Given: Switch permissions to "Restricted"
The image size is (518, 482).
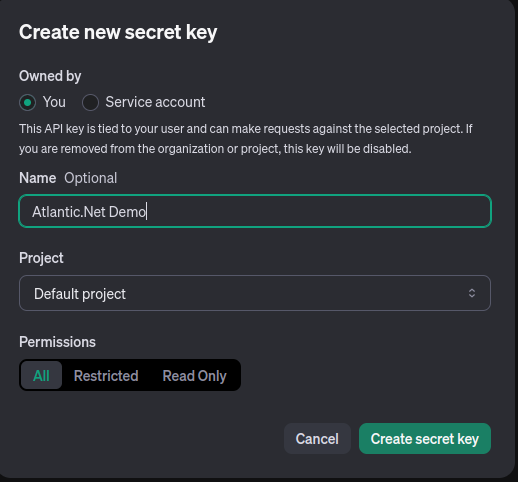Looking at the screenshot, I should click(x=106, y=376).
